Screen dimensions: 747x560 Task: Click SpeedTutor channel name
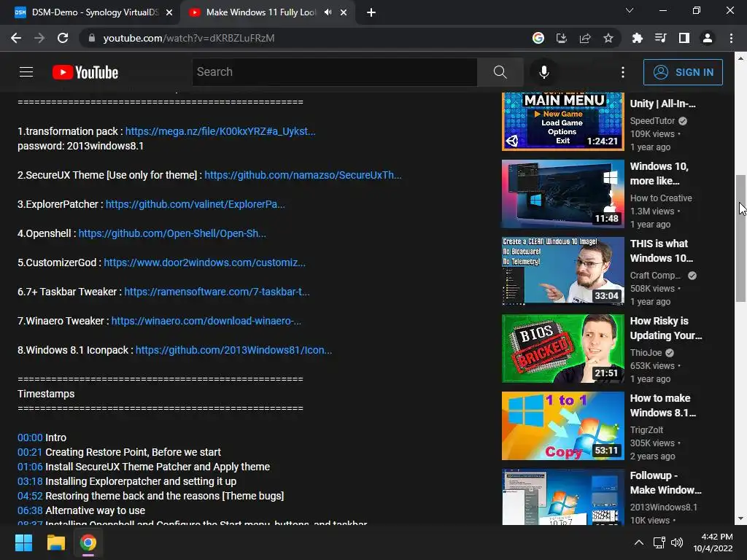tap(652, 121)
